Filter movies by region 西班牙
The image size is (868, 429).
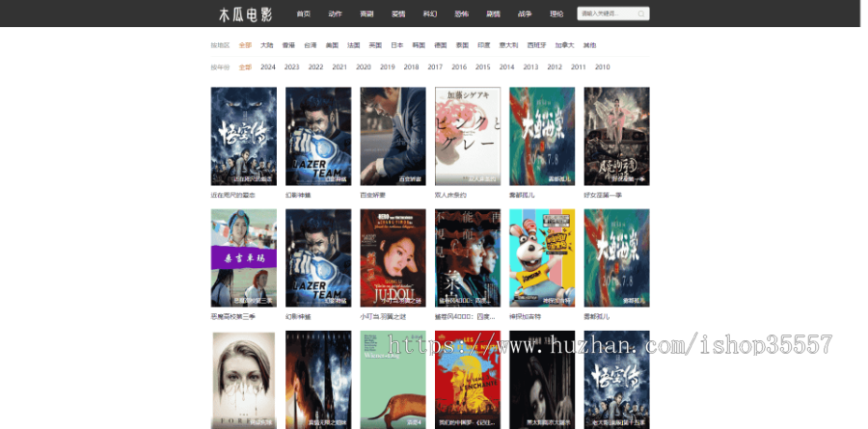(x=536, y=45)
